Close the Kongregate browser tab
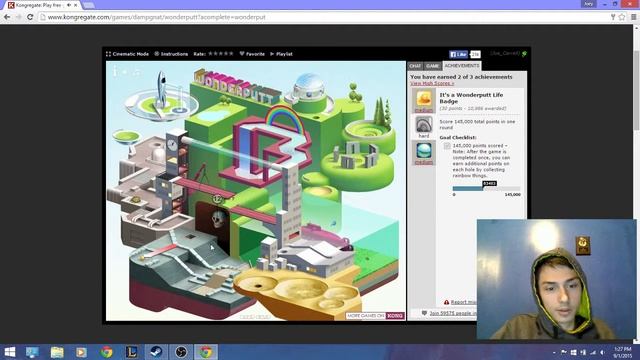 point(76,5)
